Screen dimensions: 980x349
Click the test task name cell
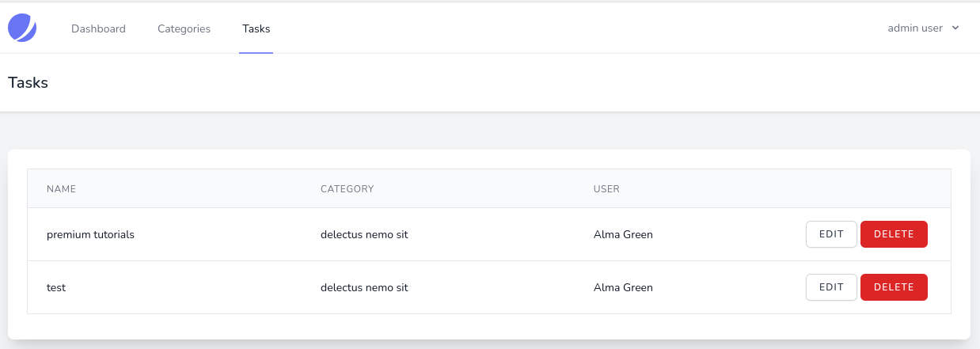[x=56, y=288]
